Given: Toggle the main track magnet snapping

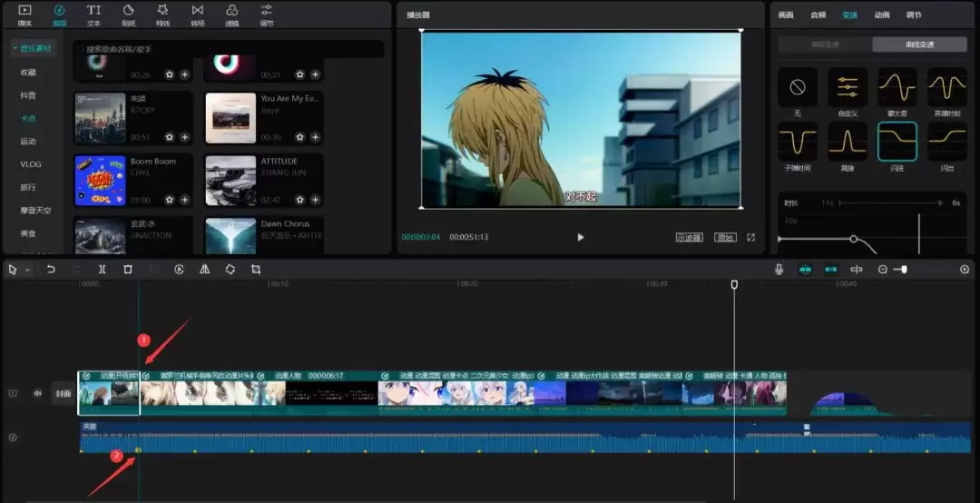Looking at the screenshot, I should [x=805, y=270].
